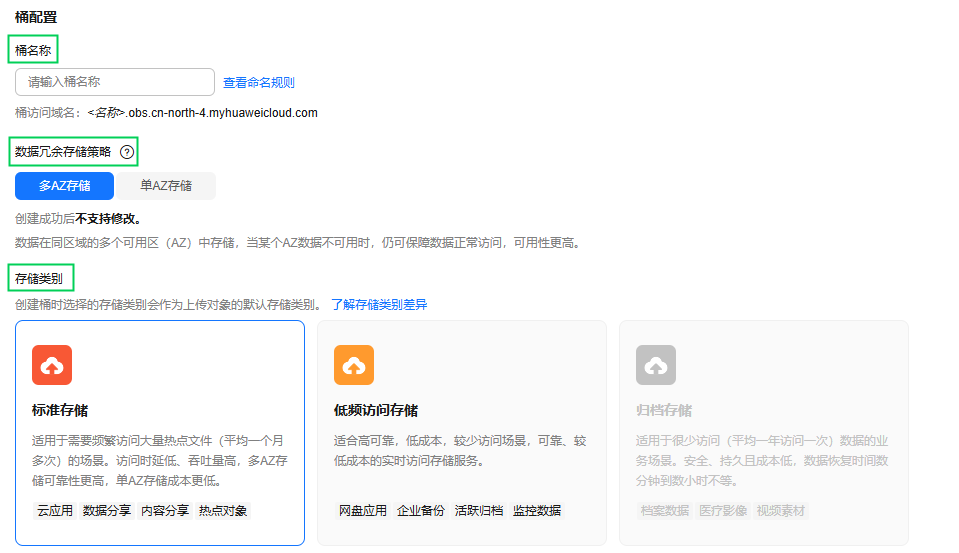This screenshot has width=959, height=553.
Task: Click the 标准存储 description paragraph
Action: 160,461
